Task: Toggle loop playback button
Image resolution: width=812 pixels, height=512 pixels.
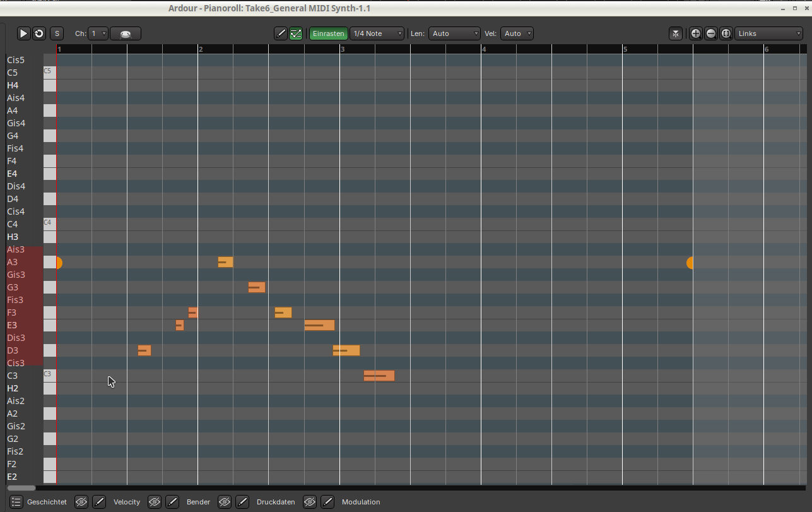Action: [39, 33]
